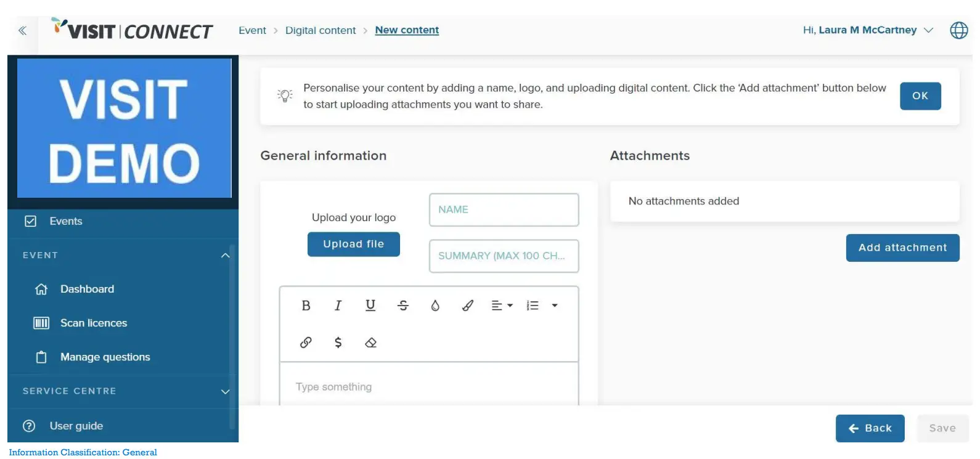Click into the NAME input field
This screenshot has height=459, width=980.
pos(504,209)
